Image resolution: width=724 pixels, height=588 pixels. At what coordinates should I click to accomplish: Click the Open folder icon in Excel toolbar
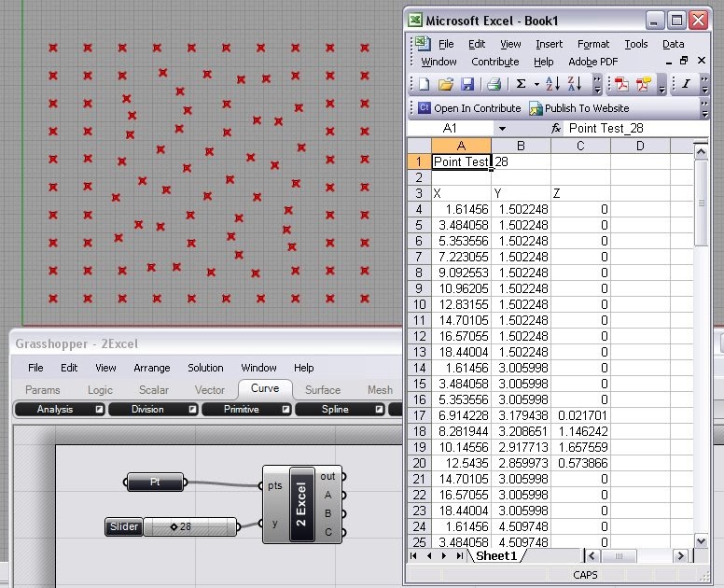point(446,84)
